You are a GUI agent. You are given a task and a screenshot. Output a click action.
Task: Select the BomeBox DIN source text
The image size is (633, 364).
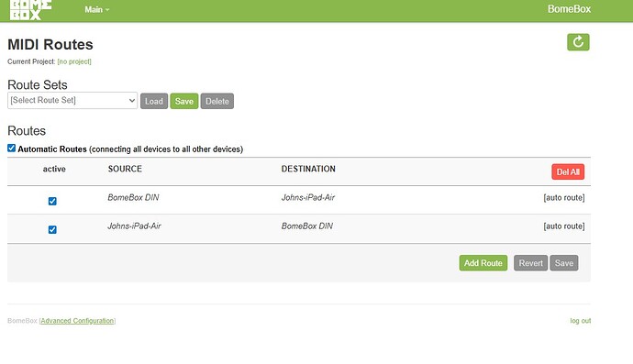click(x=133, y=197)
